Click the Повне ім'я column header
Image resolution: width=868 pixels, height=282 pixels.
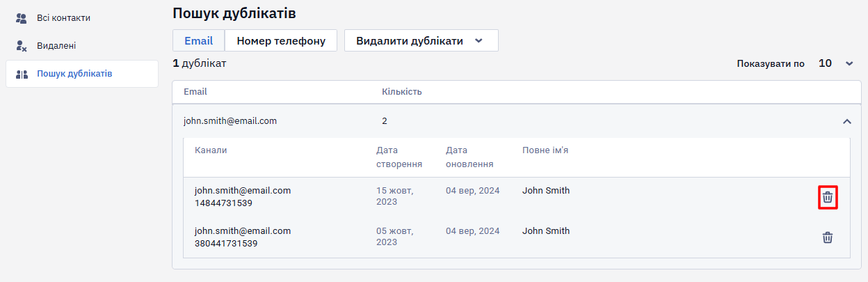(546, 150)
